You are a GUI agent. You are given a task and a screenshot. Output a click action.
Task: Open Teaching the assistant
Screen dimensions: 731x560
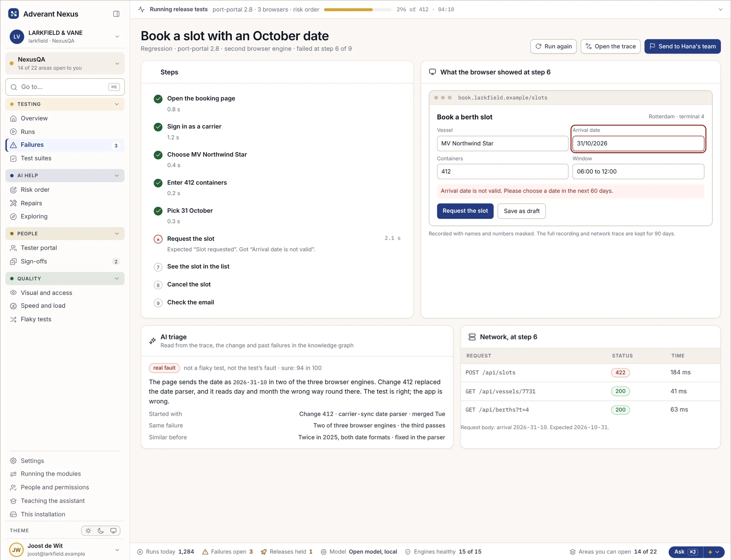pos(65,501)
